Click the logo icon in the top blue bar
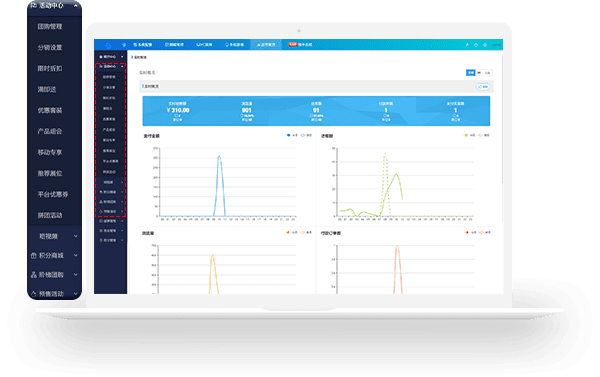This screenshot has height=377, width=600. pos(108,45)
